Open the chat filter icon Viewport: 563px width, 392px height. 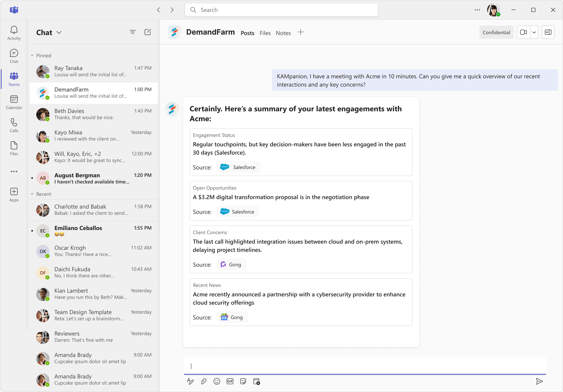pyautogui.click(x=133, y=32)
